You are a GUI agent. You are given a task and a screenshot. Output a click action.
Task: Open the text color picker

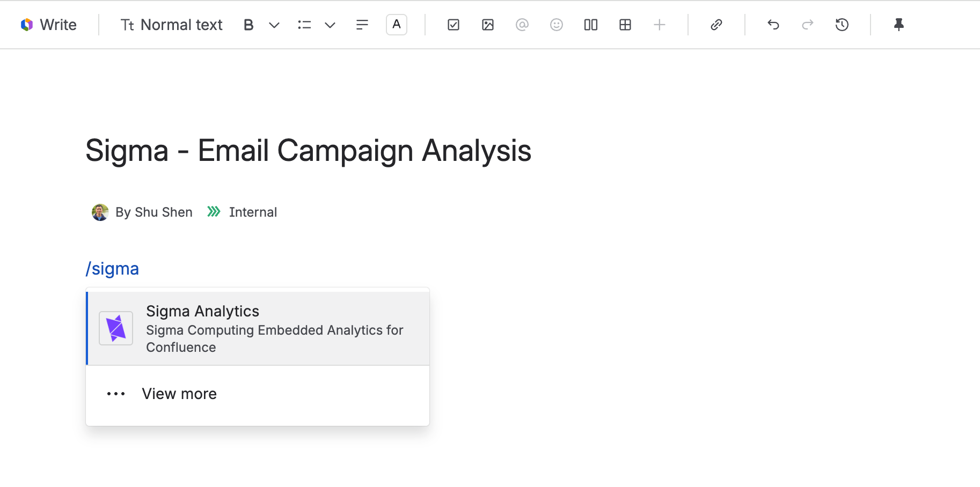pyautogui.click(x=397, y=25)
